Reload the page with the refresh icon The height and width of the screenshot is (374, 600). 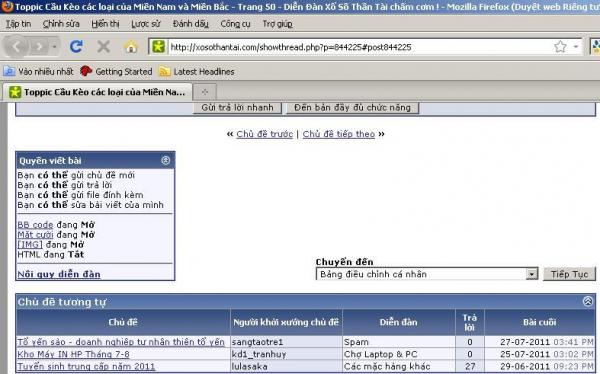(x=76, y=47)
